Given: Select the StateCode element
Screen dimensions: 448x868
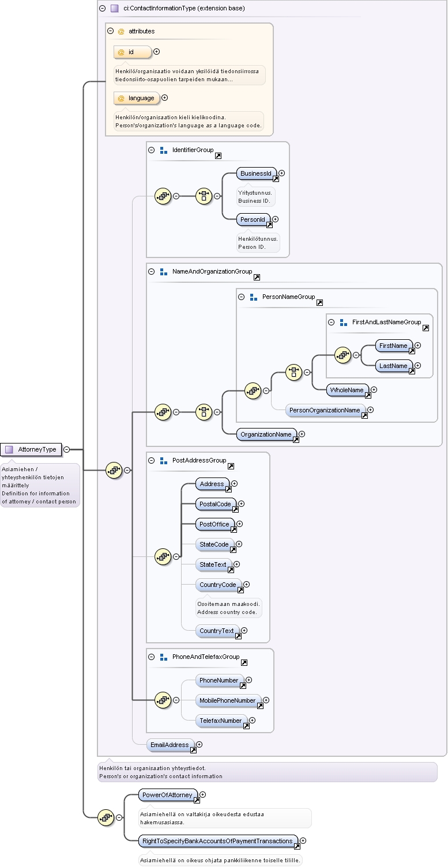Looking at the screenshot, I should (x=214, y=544).
